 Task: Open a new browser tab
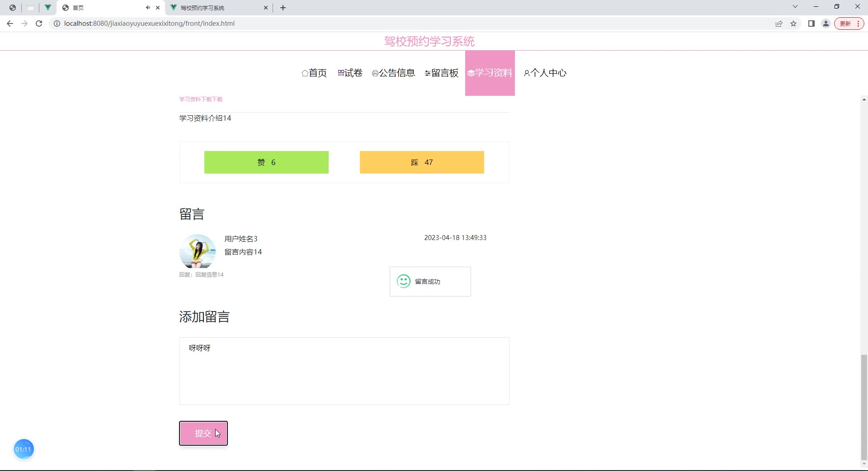(x=283, y=8)
